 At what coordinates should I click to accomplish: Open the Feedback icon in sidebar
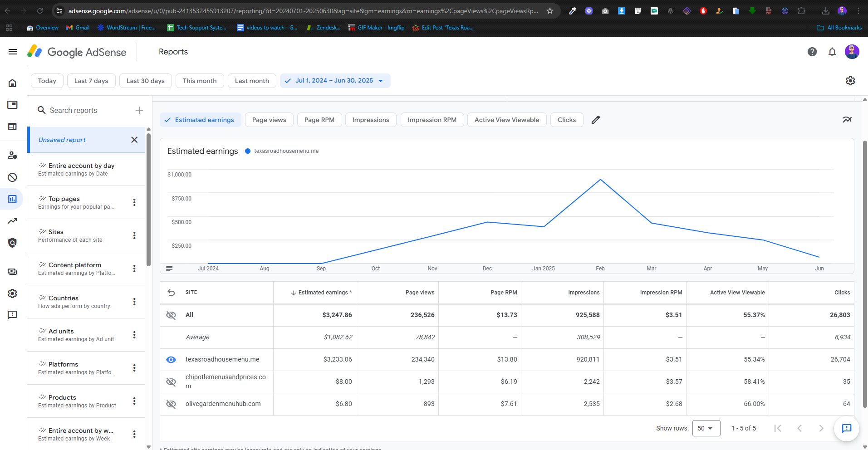point(12,315)
